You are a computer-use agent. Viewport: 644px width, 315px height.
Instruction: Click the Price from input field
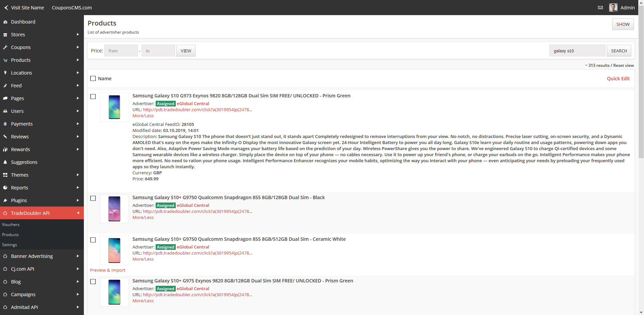pos(121,51)
